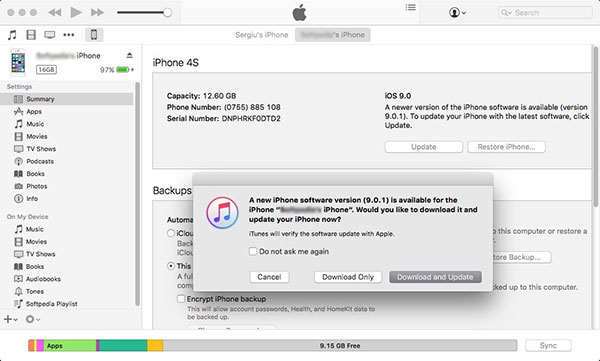Select the blurred-name iPhone tab
The height and width of the screenshot is (361, 600).
[x=333, y=35]
